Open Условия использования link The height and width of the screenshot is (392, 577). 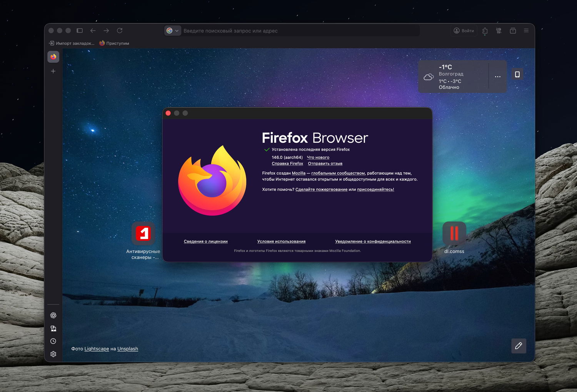[282, 242]
